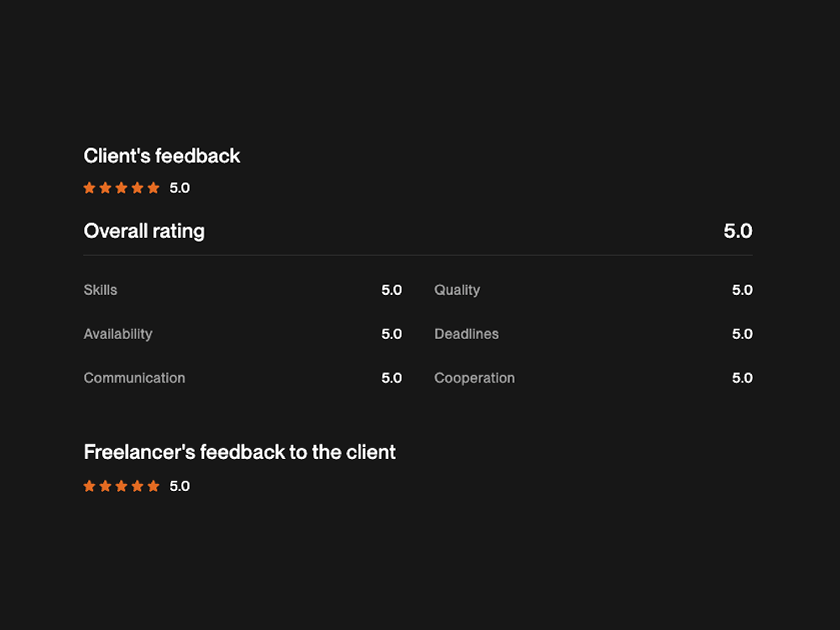Click the second star under Freelancer's feedback
This screenshot has height=630, width=840.
point(105,486)
